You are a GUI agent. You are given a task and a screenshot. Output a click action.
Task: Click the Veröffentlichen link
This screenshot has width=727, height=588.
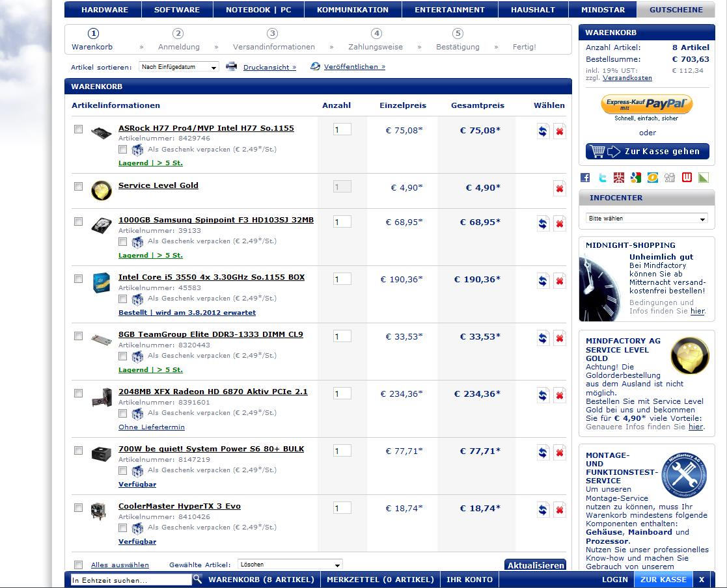click(x=355, y=67)
